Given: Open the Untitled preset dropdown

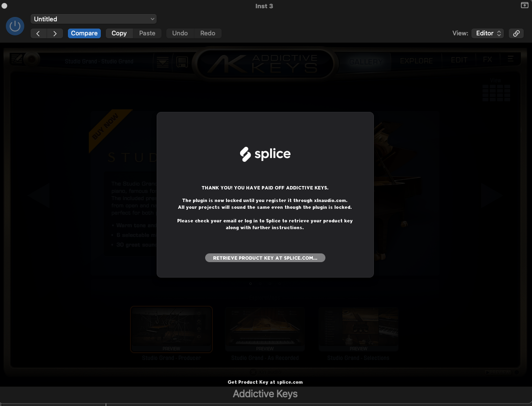Looking at the screenshot, I should [x=94, y=19].
